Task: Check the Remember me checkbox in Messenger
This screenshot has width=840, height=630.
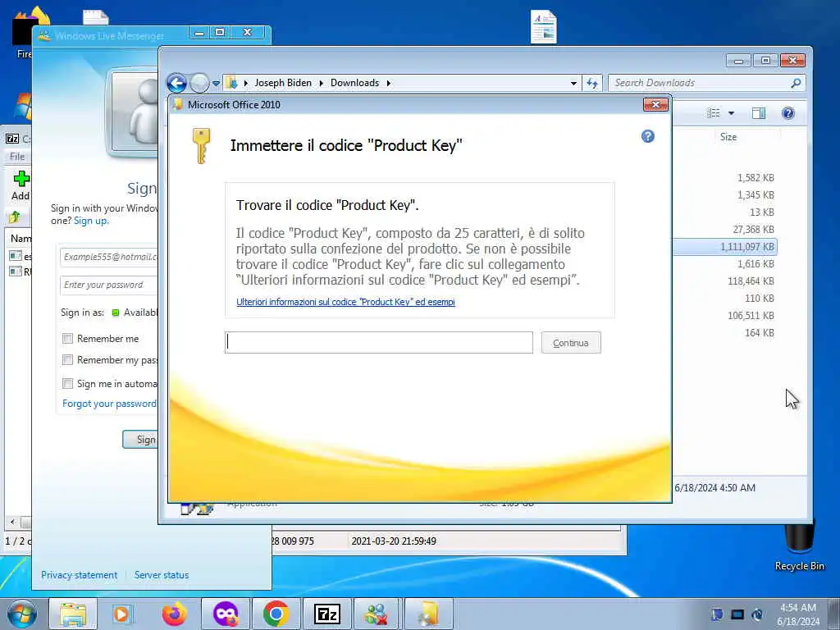Action: (x=67, y=339)
